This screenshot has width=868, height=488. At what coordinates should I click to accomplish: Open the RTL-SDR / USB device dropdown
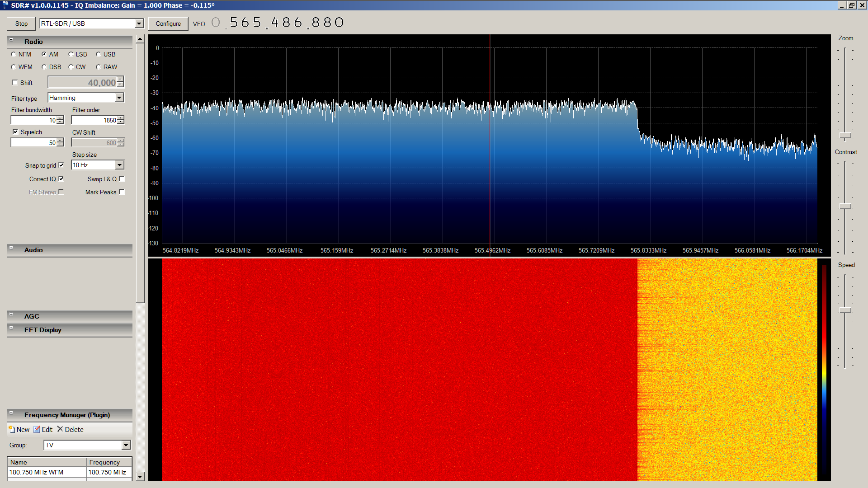(139, 23)
